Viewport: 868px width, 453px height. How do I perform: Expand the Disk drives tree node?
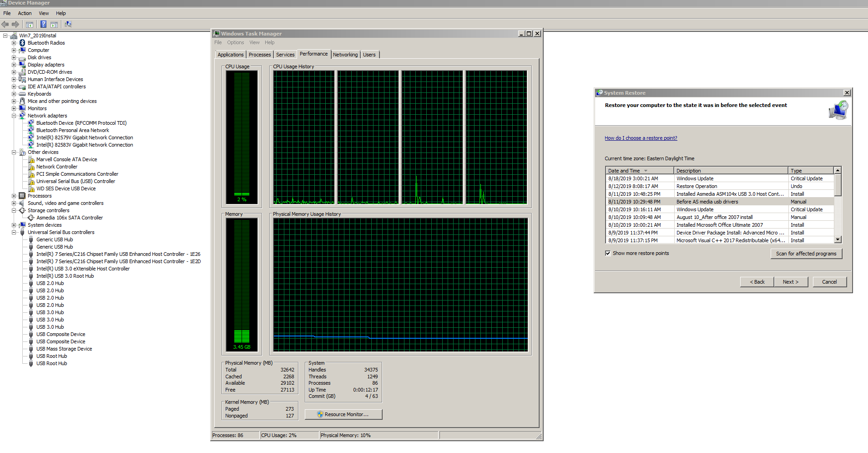click(14, 57)
